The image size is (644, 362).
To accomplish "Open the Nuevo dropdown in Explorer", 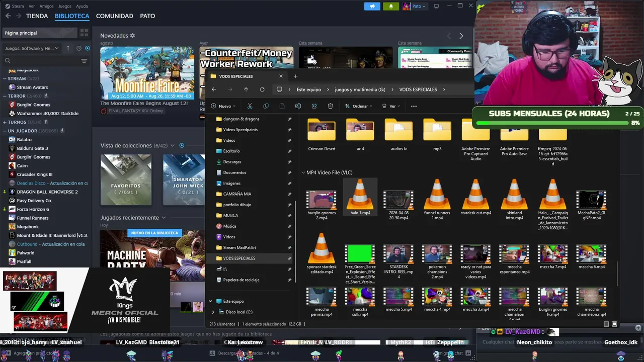I will (223, 106).
